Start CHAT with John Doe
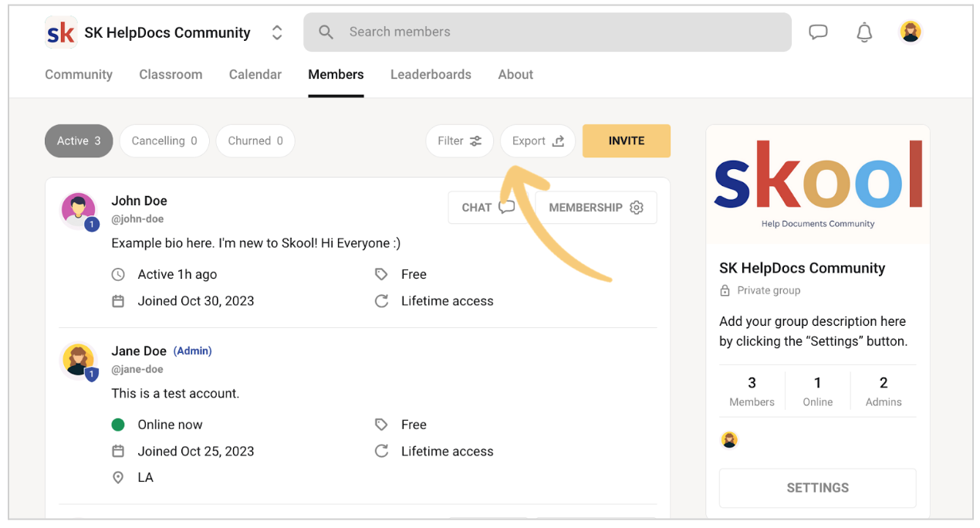Screen dimensions: 980x528 pyautogui.click(x=488, y=207)
